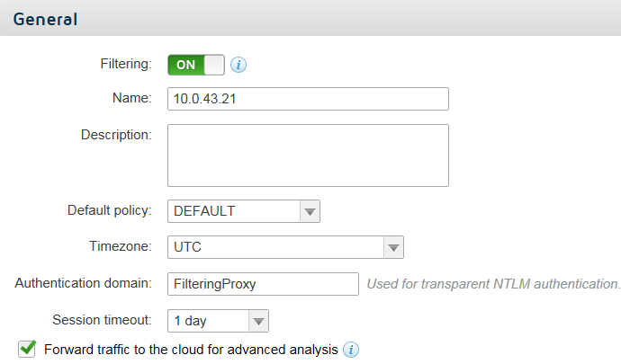Image resolution: width=621 pixels, height=364 pixels.
Task: Open the info icon beside Filtering
Action: (x=238, y=65)
